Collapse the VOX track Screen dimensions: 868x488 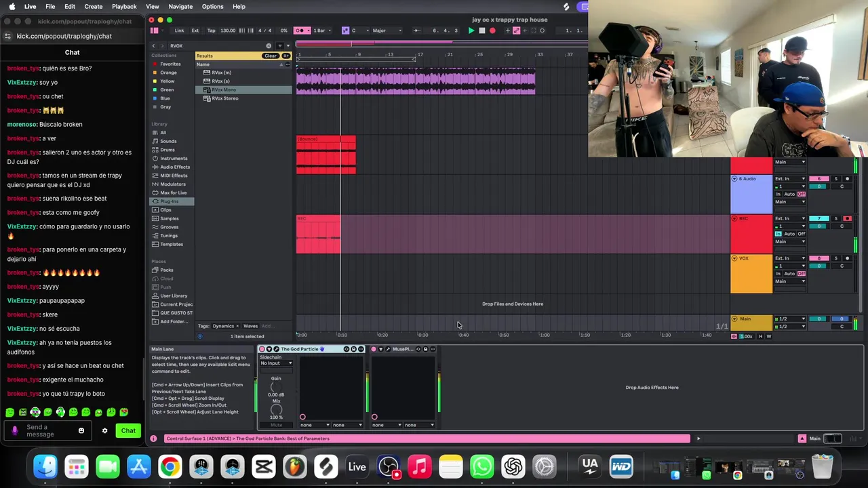(x=734, y=258)
